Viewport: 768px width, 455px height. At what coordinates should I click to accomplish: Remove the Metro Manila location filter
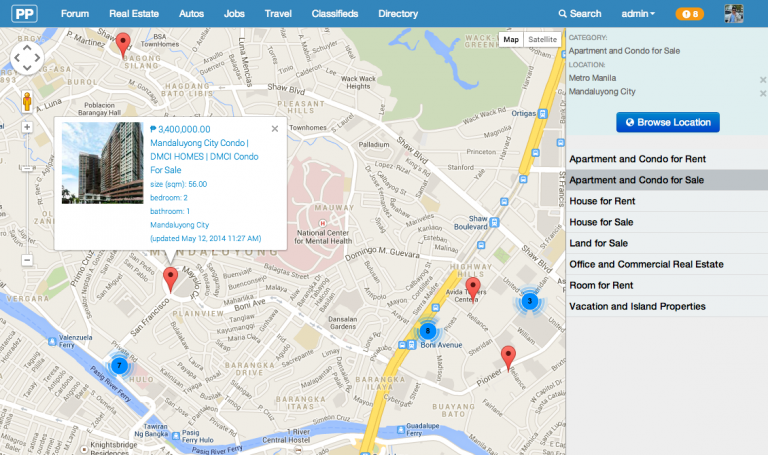(763, 79)
